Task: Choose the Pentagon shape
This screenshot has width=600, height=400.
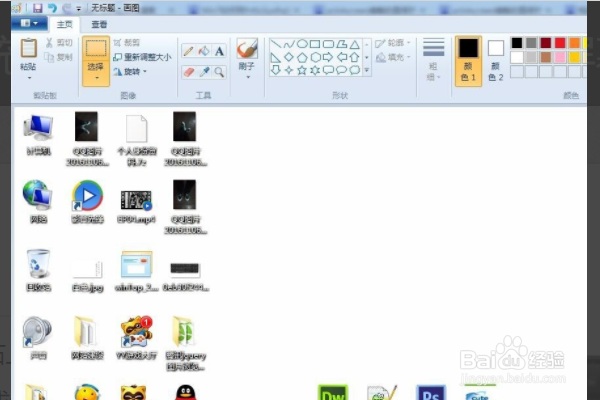Action: pyautogui.click(x=302, y=58)
